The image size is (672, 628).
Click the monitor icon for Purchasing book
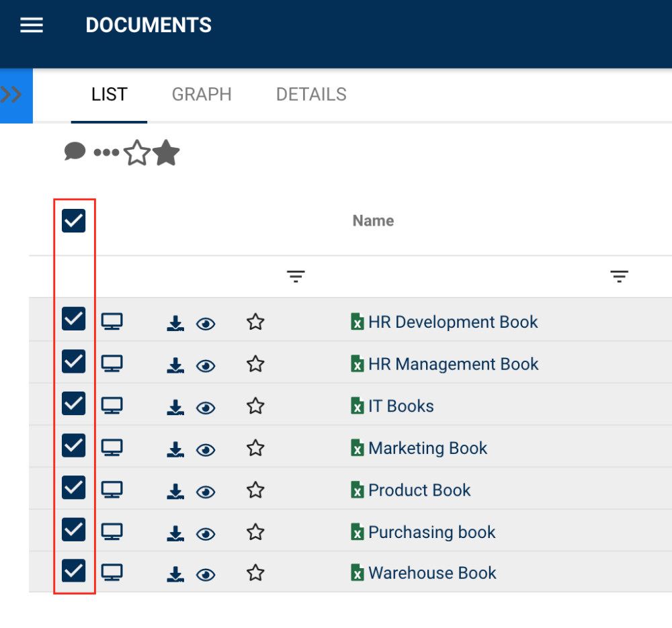tap(112, 532)
